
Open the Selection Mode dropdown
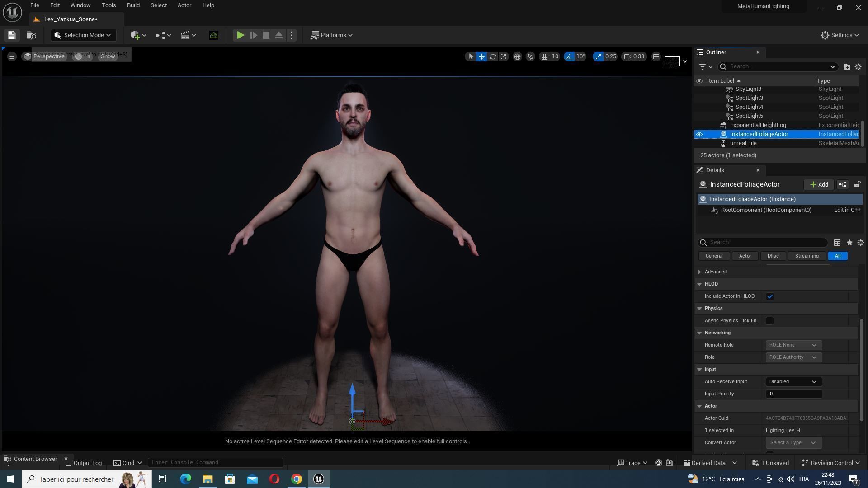point(83,35)
